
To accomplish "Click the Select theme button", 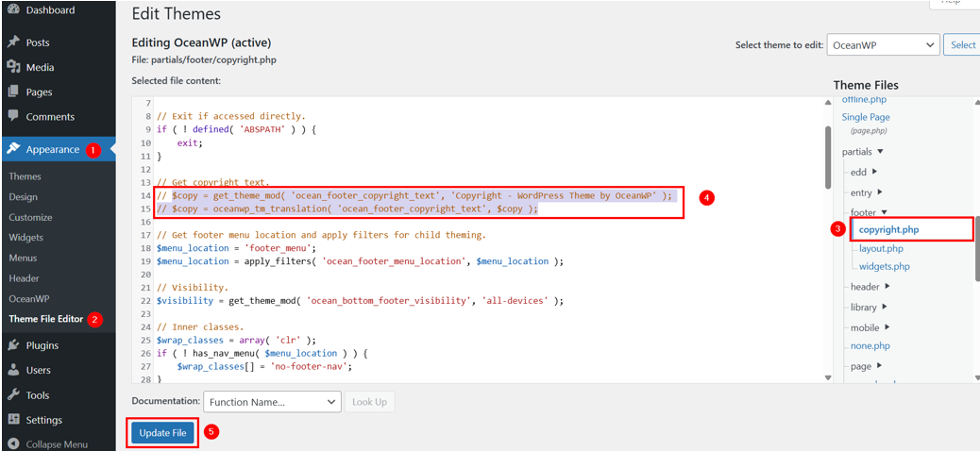I will pos(962,45).
